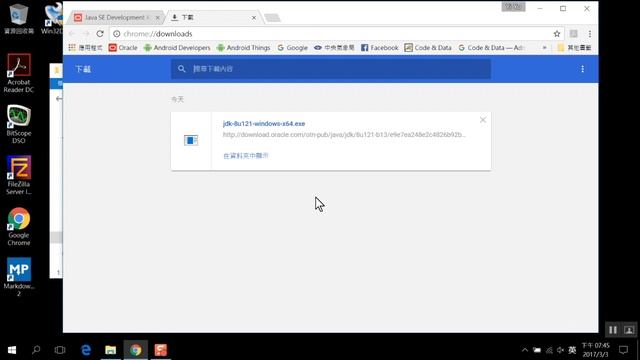Open the Android Developers bookmark
This screenshot has height=360, width=640.
(x=177, y=48)
